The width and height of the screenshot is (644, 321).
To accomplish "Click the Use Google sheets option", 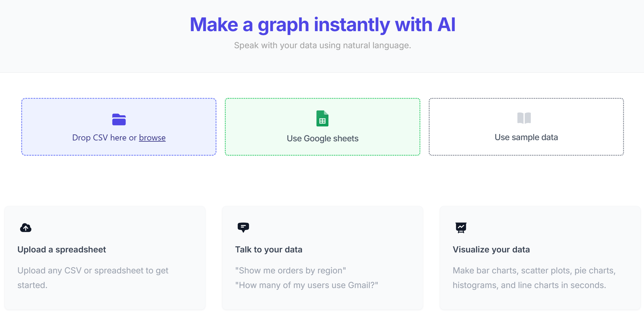I will tap(322, 127).
